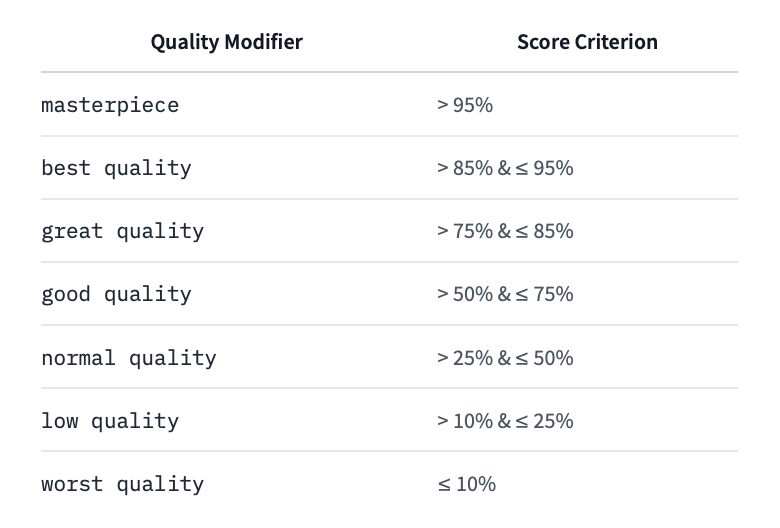Select the great quality modifier text
The image size is (780, 528).
[x=122, y=231]
